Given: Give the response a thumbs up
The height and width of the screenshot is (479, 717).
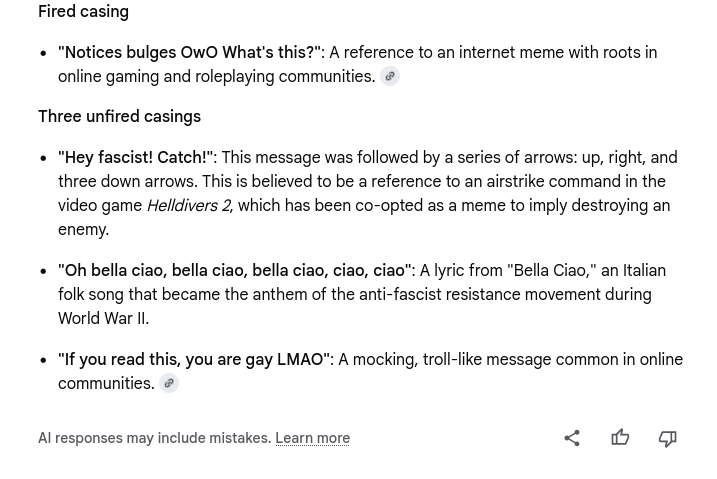Looking at the screenshot, I should (620, 438).
